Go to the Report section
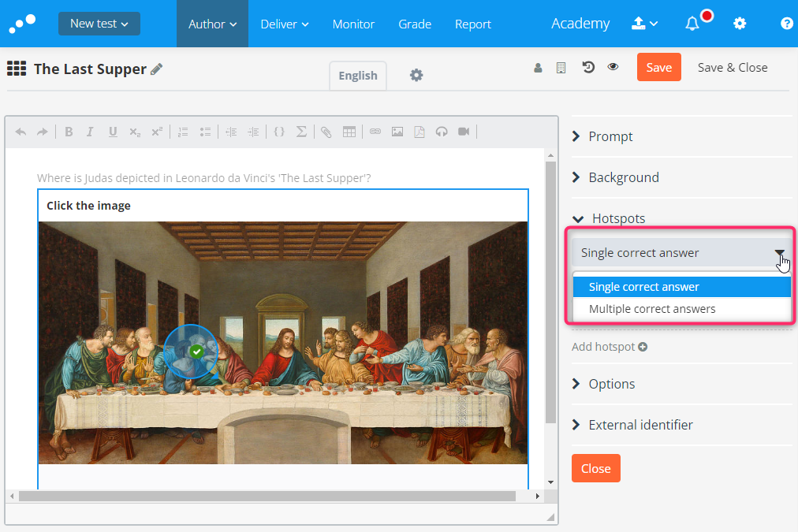 (473, 24)
